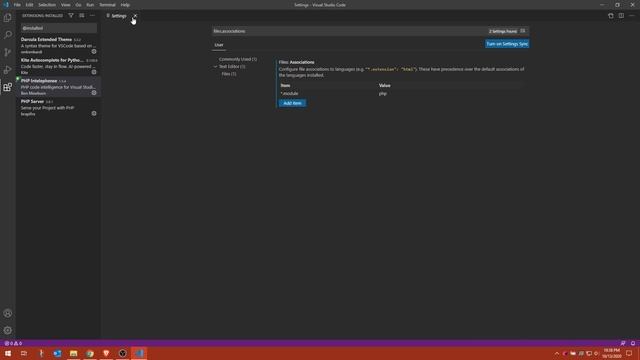
Task: Close the Settings tab
Action: [x=135, y=16]
